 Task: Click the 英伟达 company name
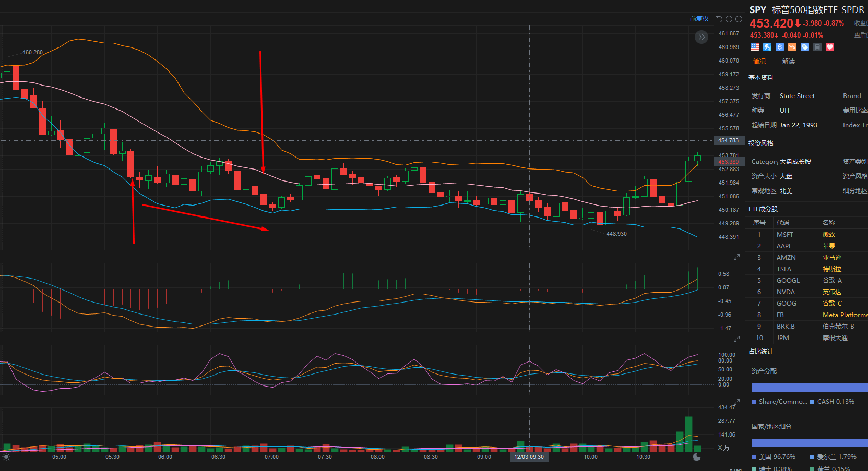pos(832,292)
